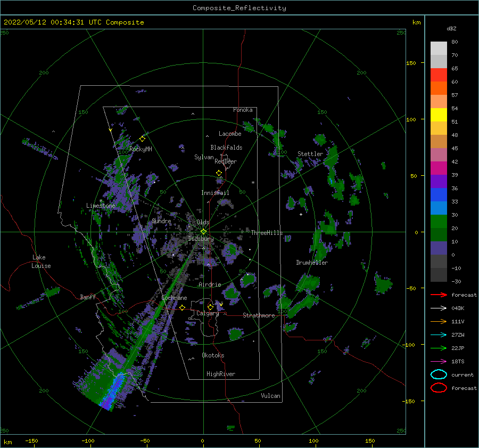This screenshot has width=479, height=448.
Task: Click the Didsbury city label
Action: coord(201,239)
